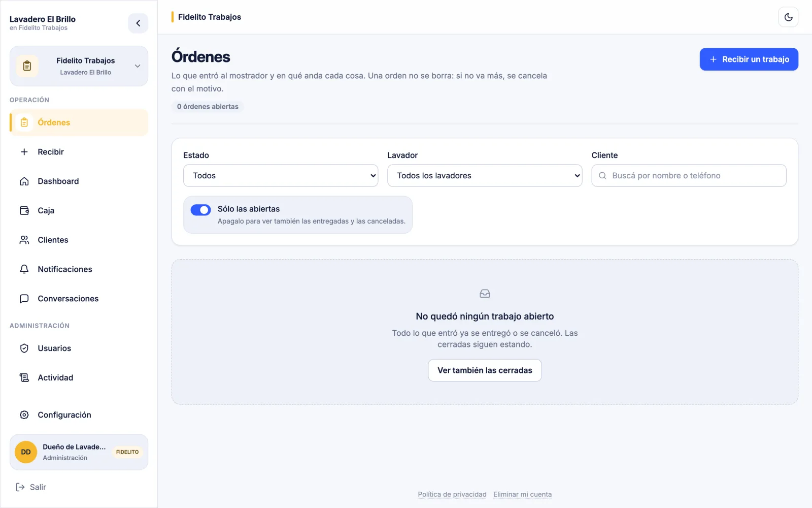This screenshot has width=812, height=508.
Task: Click the Usuarios label in sidebar
Action: 54,348
